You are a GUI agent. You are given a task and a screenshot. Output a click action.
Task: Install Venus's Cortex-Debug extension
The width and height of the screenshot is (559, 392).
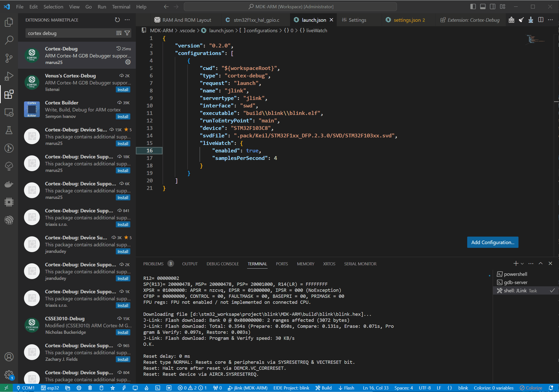point(123,90)
